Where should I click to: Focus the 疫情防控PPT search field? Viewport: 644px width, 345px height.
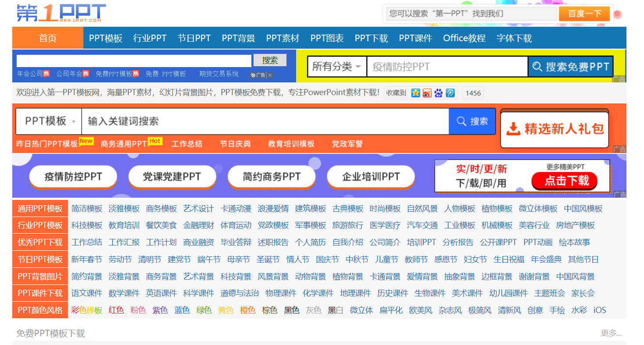[x=447, y=67]
